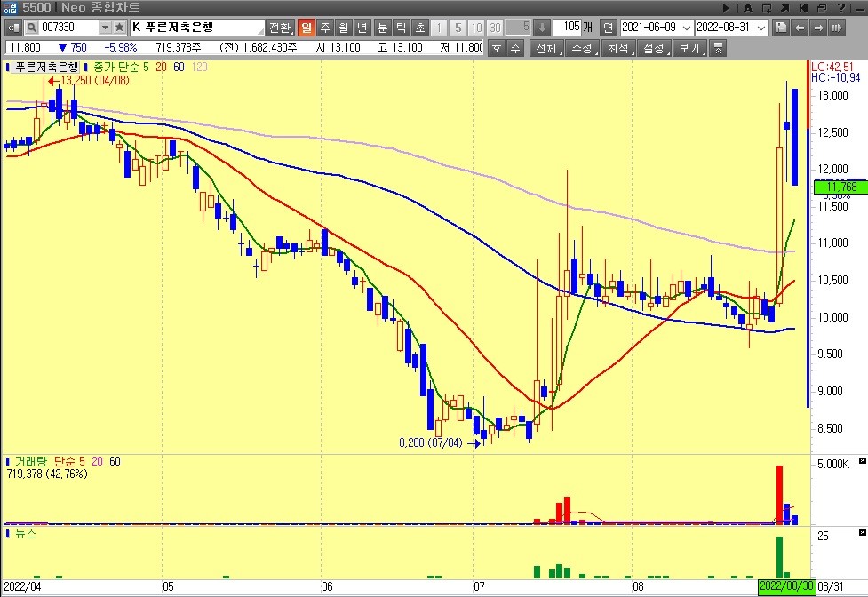Select the 5 interval preset button
Image resolution: width=868 pixels, height=597 pixels.
click(458, 28)
